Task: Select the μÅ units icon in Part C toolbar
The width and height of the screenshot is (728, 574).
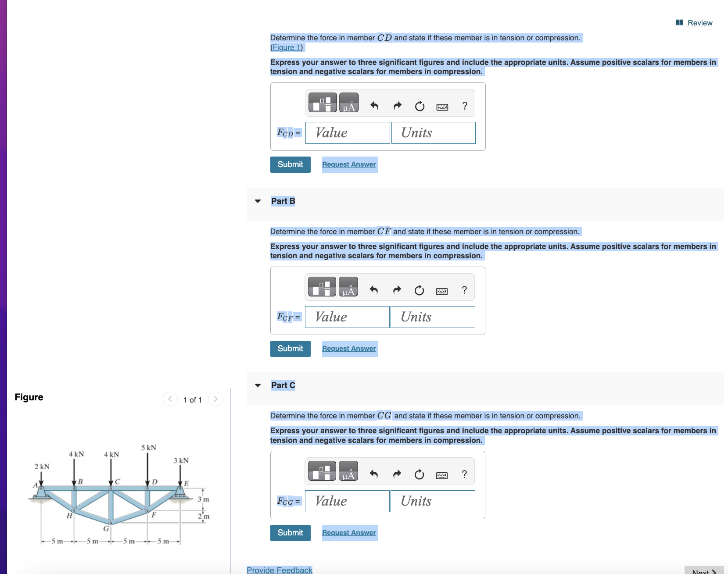Action: point(348,471)
